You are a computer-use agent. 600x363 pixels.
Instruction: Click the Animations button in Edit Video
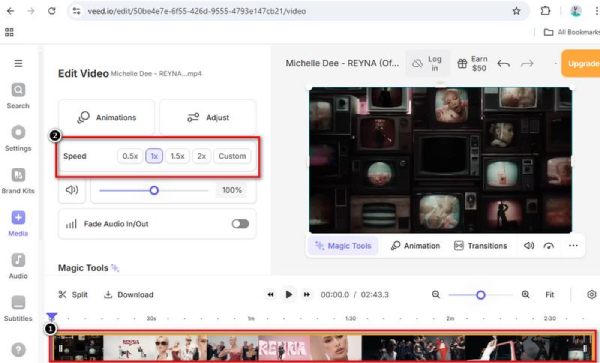point(106,117)
